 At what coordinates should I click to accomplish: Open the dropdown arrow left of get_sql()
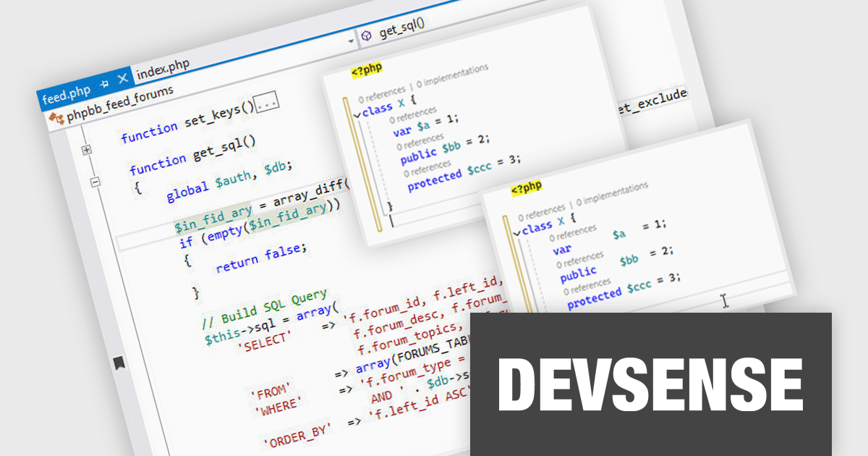pos(352,41)
